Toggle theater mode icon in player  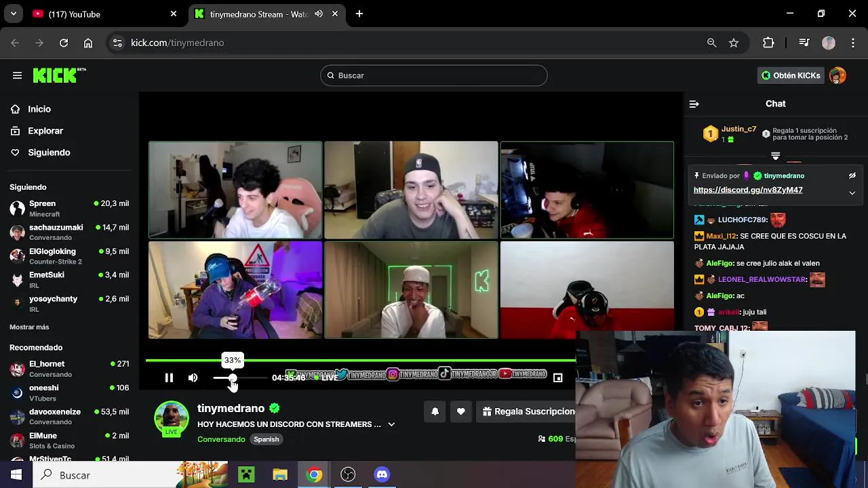click(557, 378)
